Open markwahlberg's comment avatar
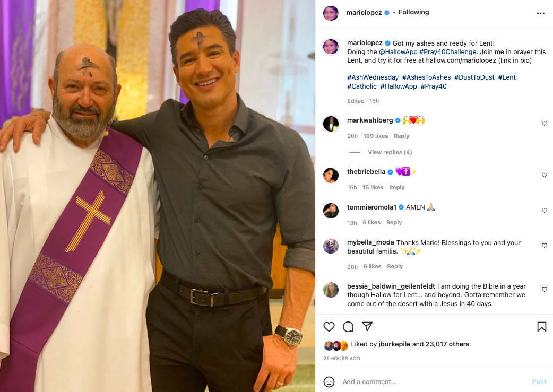 click(x=331, y=124)
